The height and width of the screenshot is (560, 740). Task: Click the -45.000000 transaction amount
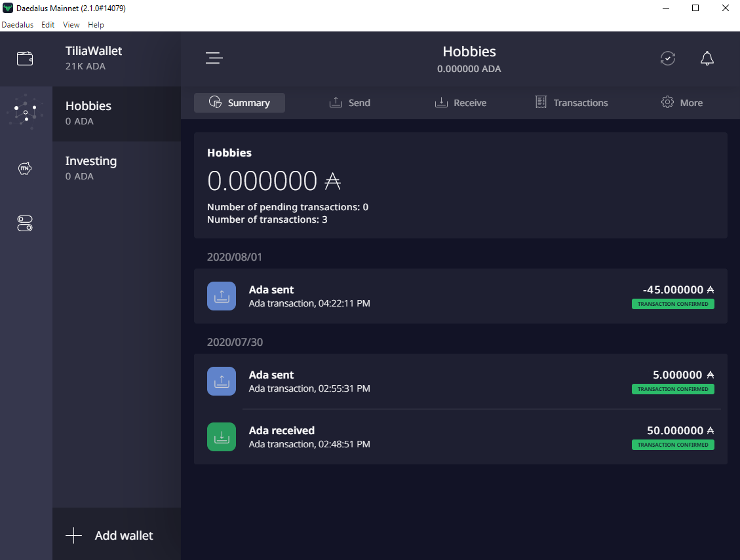click(678, 289)
